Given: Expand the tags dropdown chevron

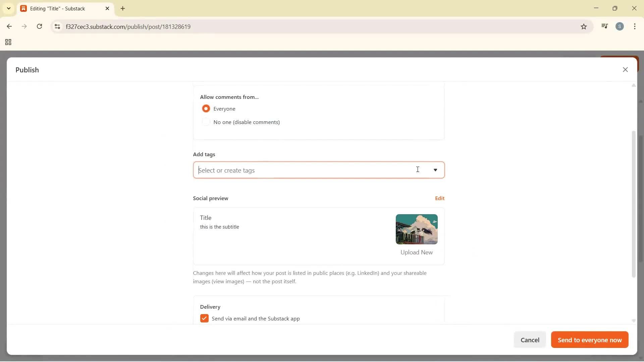Looking at the screenshot, I should [435, 170].
